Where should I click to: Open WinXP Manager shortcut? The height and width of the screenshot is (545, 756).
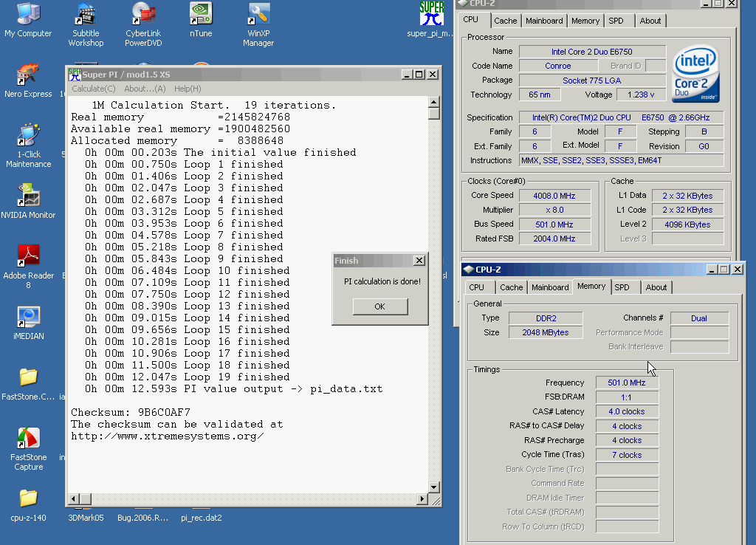tap(258, 15)
